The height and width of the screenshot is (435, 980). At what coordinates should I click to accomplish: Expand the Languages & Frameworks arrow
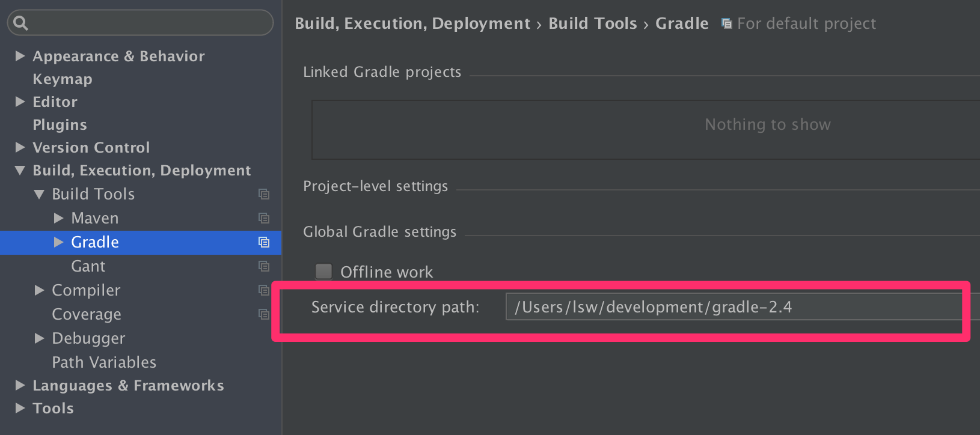click(x=20, y=385)
